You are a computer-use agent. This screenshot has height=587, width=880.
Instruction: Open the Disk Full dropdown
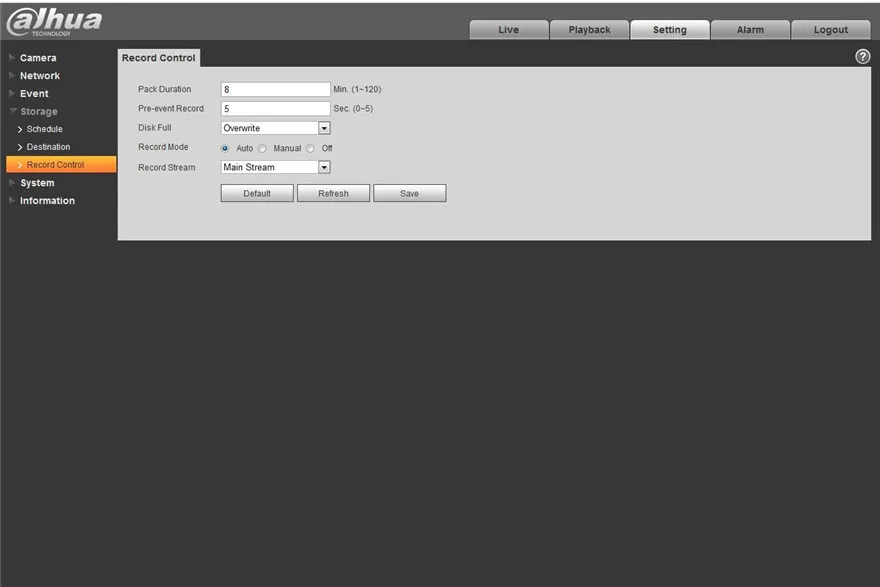pos(276,128)
